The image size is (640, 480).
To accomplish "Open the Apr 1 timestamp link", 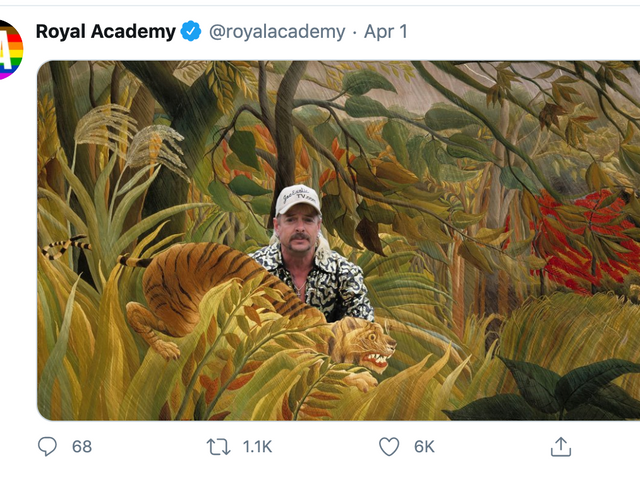I will pyautogui.click(x=386, y=31).
